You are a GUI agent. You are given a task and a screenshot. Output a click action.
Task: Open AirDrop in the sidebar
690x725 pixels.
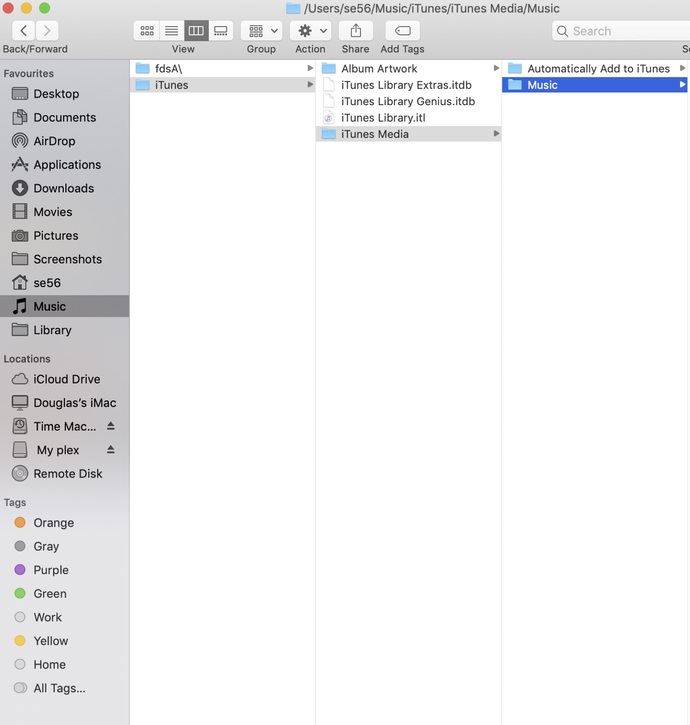64,141
